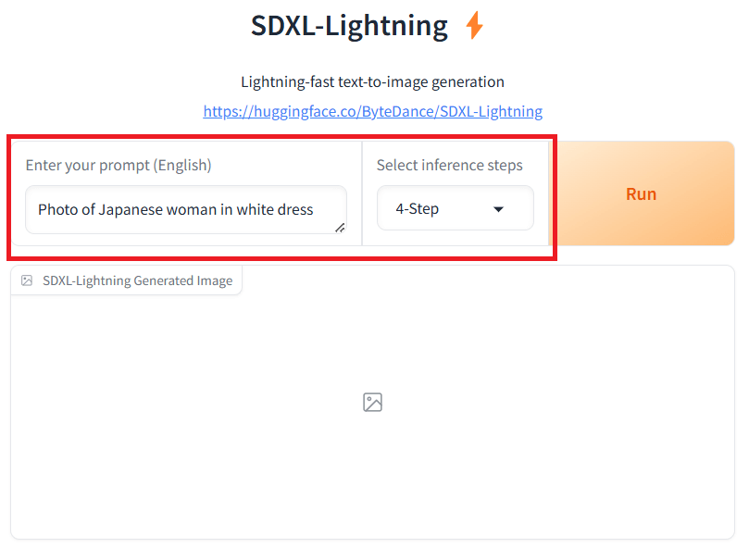Click the "Select inference steps" label

449,166
